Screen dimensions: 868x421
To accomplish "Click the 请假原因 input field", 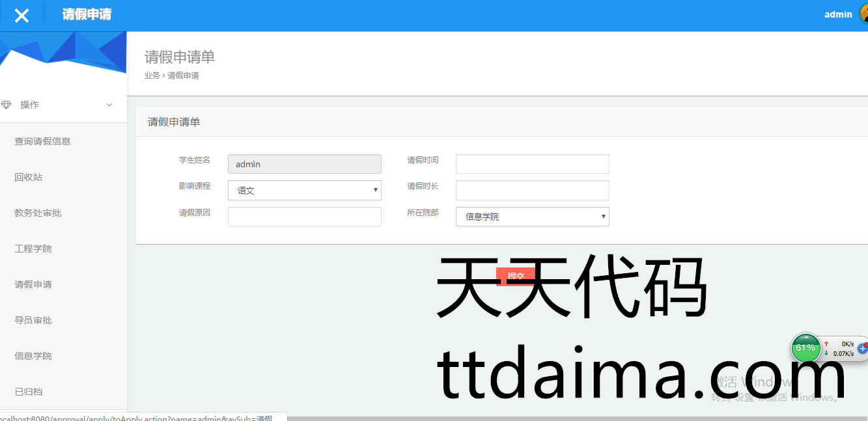I will click(x=304, y=217).
